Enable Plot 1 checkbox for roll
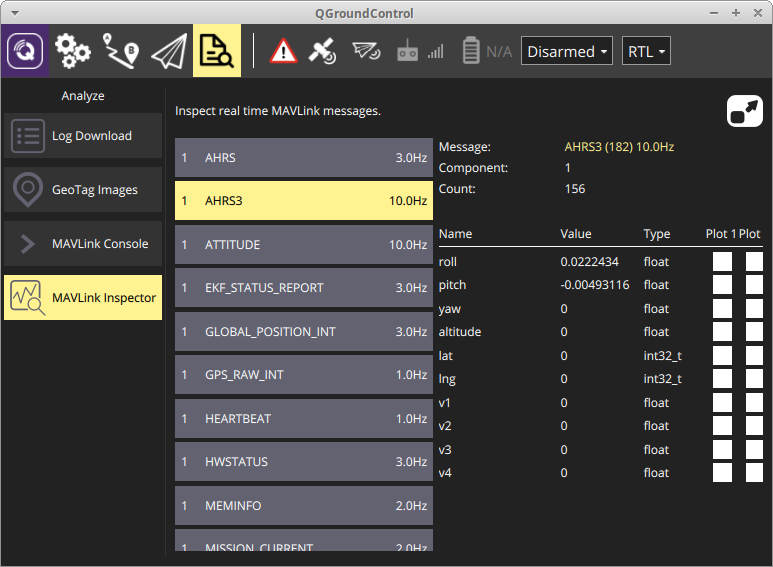Screen dimensions: 773x567 (x=722, y=262)
